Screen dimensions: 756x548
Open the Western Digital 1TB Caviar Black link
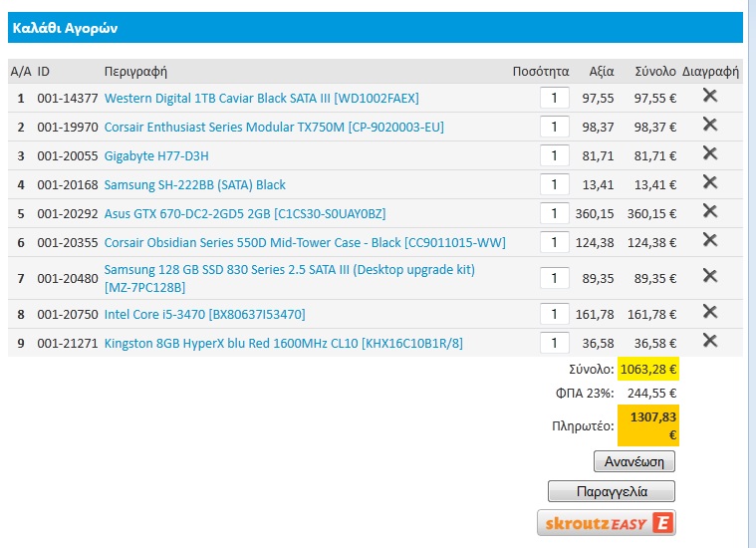click(x=261, y=99)
